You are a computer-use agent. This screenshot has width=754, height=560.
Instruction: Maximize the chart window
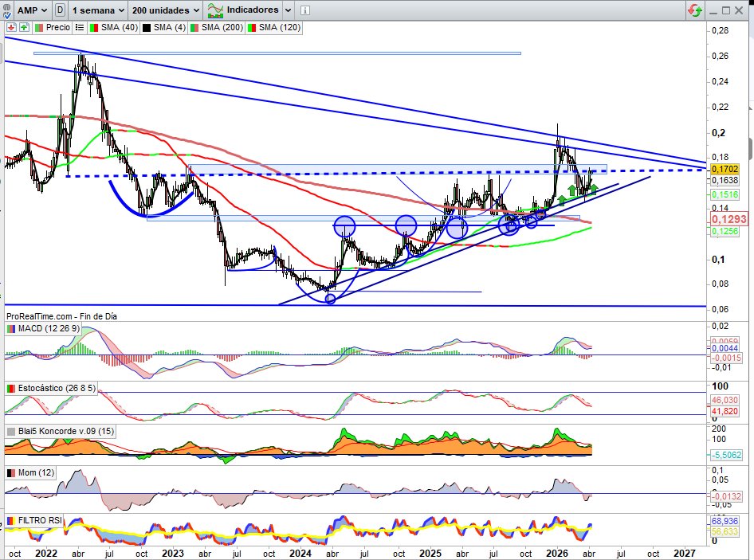[726, 10]
